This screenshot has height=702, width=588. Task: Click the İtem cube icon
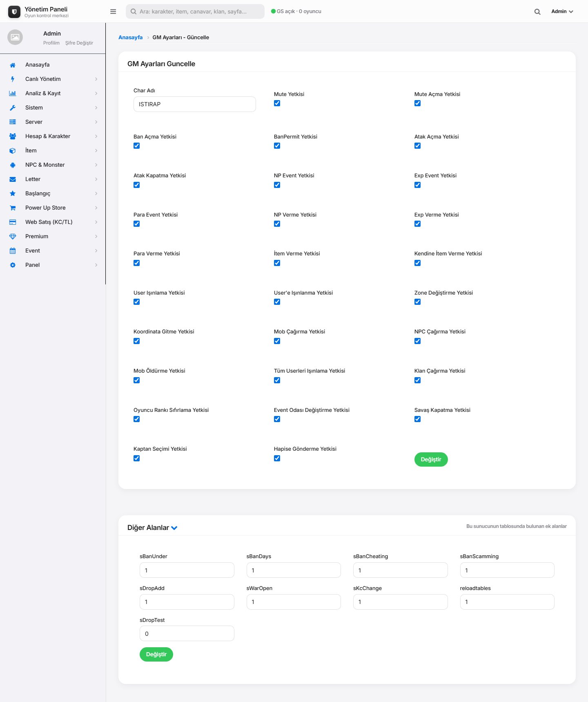pyautogui.click(x=13, y=151)
